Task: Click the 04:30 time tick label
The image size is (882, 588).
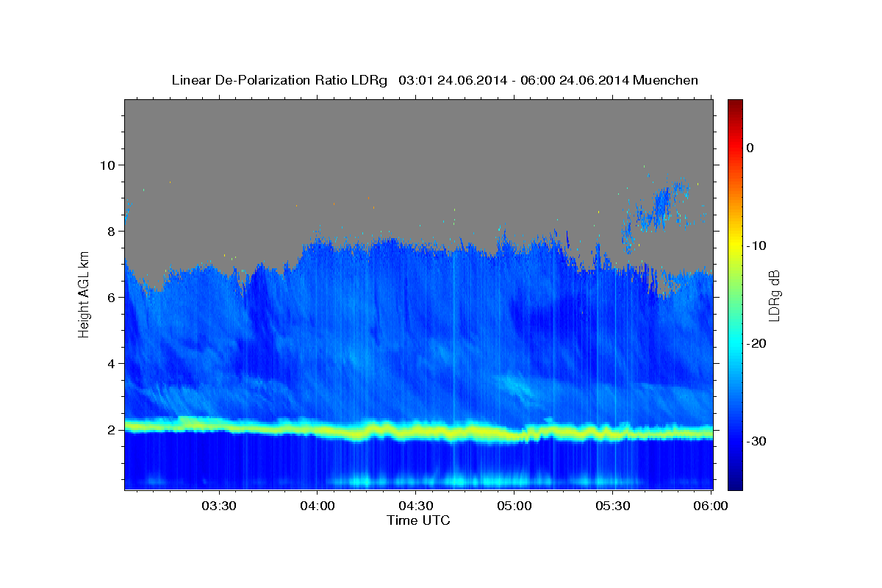Action: click(x=415, y=506)
